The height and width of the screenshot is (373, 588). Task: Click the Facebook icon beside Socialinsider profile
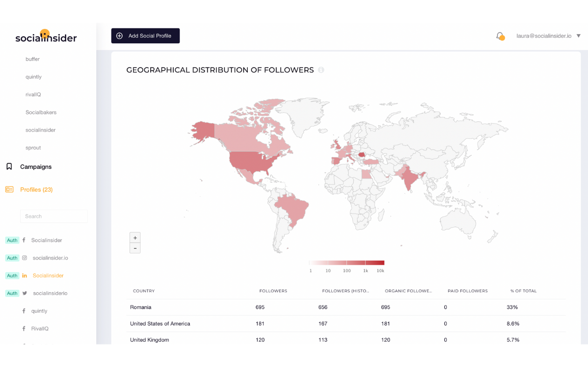click(x=24, y=240)
